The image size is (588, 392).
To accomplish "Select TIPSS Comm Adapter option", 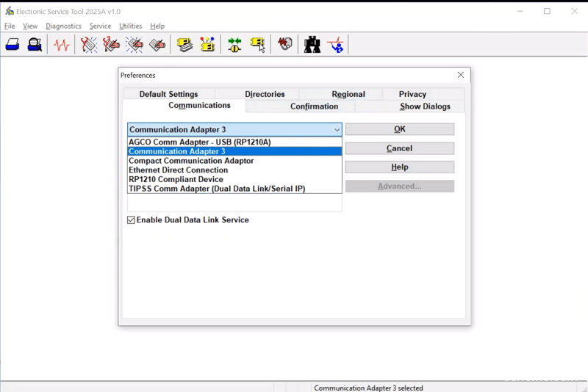I will [x=217, y=189].
